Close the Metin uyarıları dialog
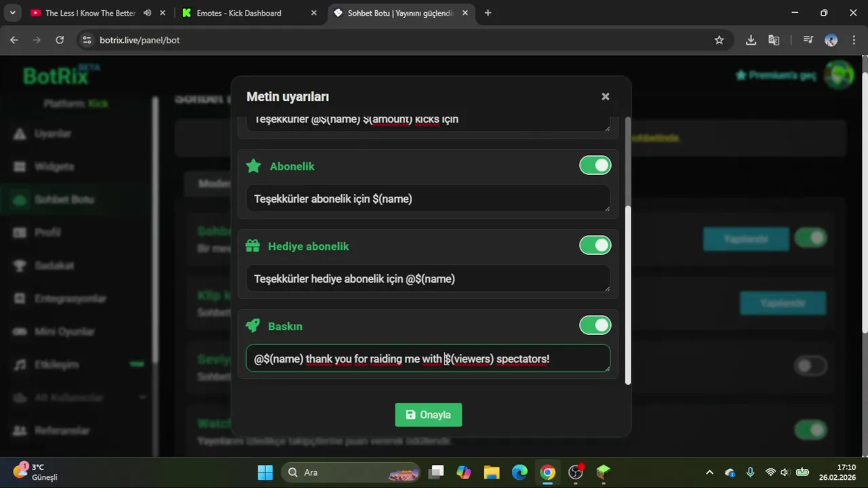The width and height of the screenshot is (868, 488). (606, 97)
